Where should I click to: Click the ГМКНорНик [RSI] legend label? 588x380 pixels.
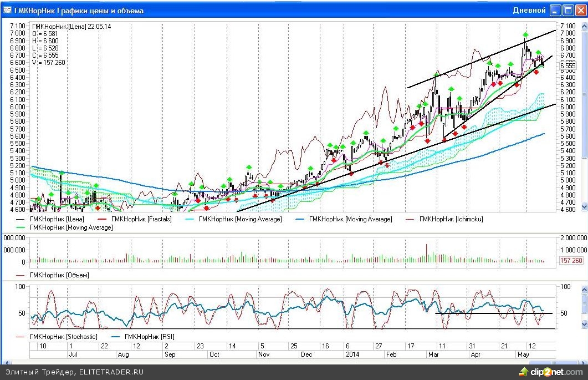coord(148,336)
